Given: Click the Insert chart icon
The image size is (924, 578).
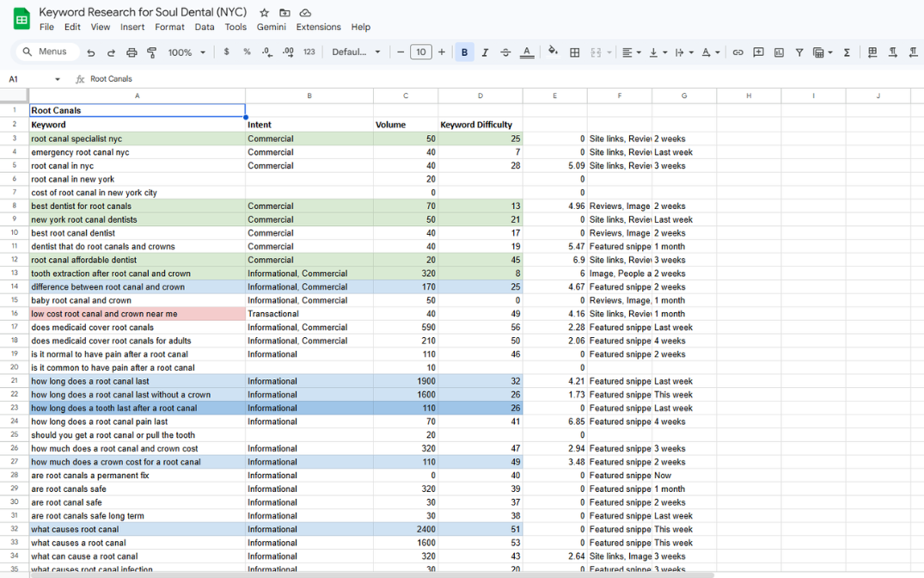Looking at the screenshot, I should (779, 52).
